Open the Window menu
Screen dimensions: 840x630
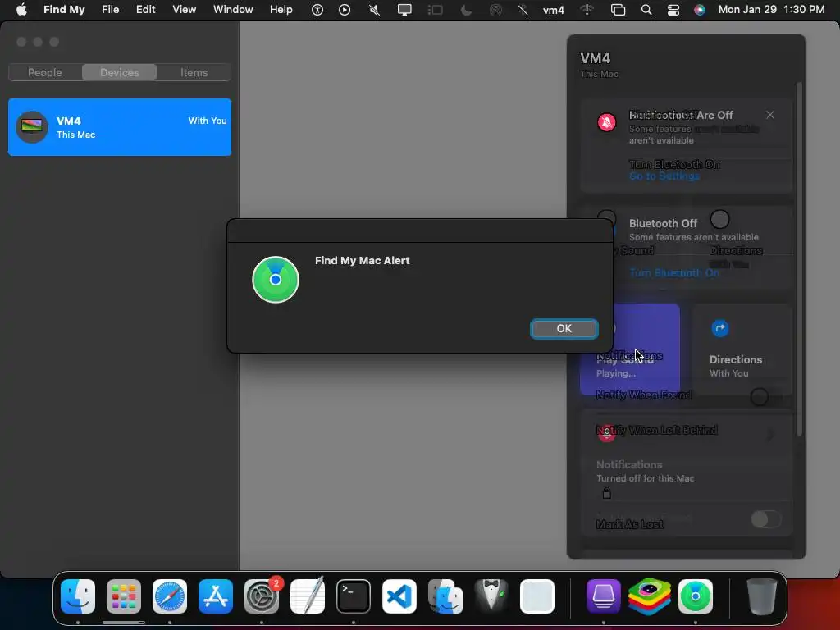pyautogui.click(x=233, y=10)
